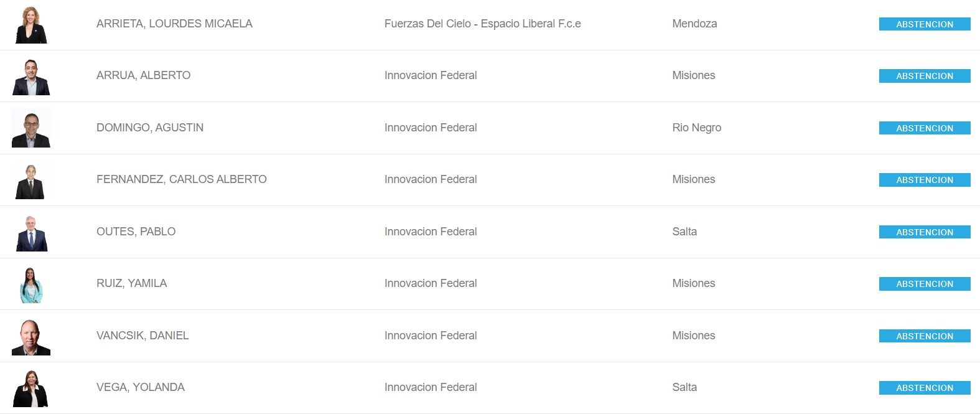Open Carlos Alberto Fernandez's portrait
This screenshot has width=980, height=414.
click(x=31, y=180)
